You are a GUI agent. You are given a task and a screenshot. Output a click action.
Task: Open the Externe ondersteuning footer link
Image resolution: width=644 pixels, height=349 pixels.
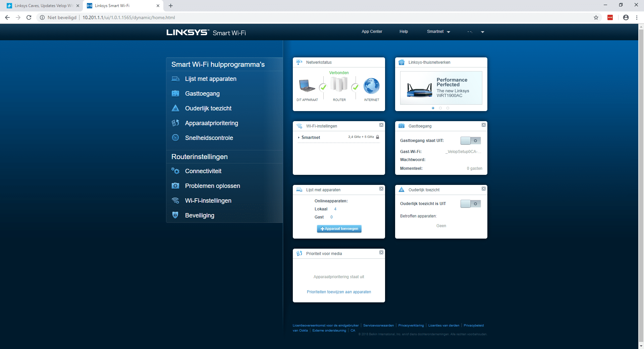329,331
